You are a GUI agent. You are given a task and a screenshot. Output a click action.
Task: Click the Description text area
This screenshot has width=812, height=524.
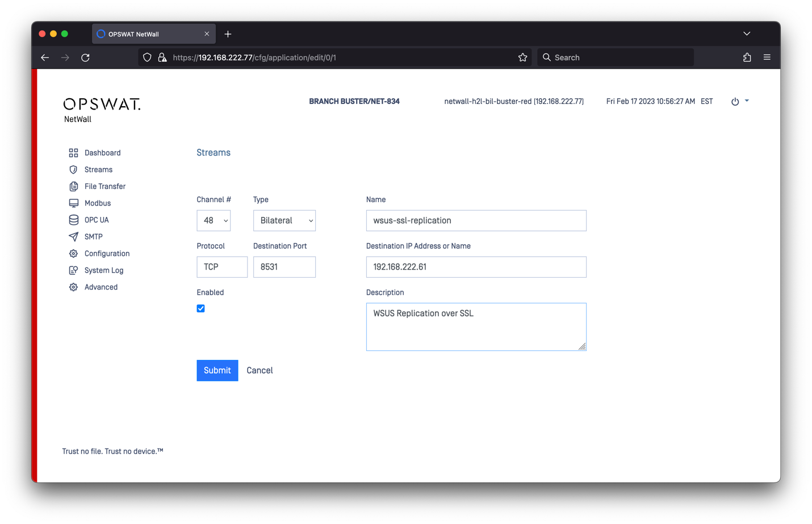point(476,327)
